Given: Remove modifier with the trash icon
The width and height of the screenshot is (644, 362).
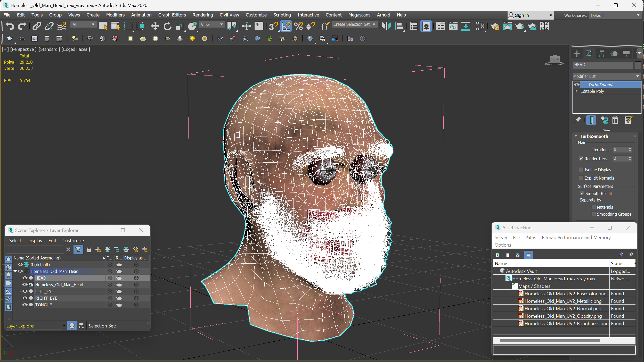Looking at the screenshot, I should point(615,120).
